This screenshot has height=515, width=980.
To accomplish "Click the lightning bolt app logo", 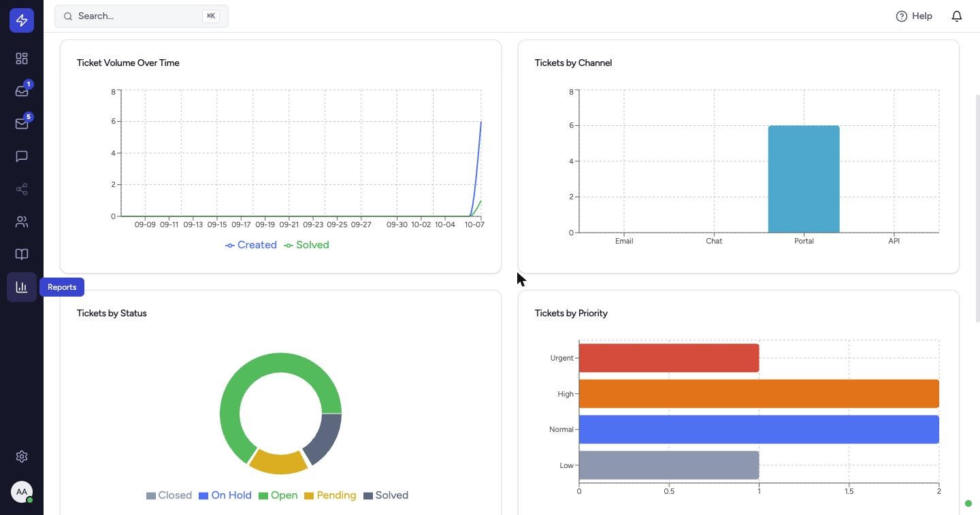I will point(22,20).
